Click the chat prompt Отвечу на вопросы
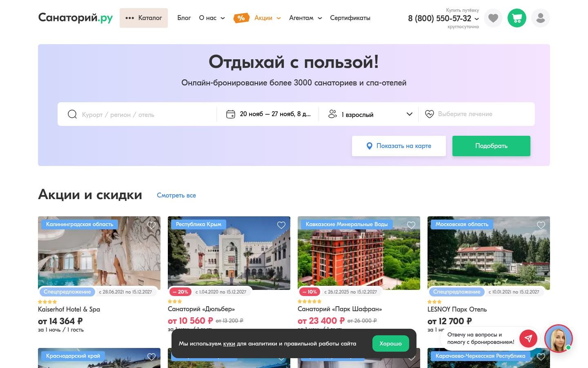This screenshot has width=588, height=368. pos(481,338)
